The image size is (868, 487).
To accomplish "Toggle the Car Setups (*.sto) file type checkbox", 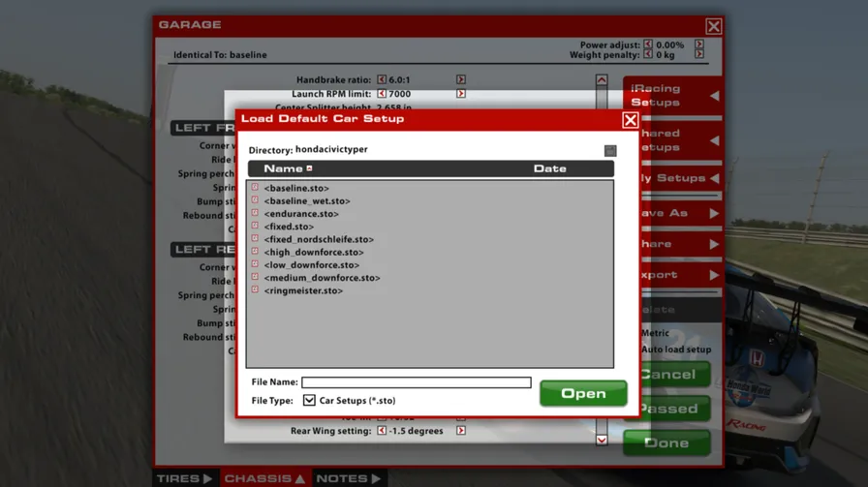I will pos(309,400).
